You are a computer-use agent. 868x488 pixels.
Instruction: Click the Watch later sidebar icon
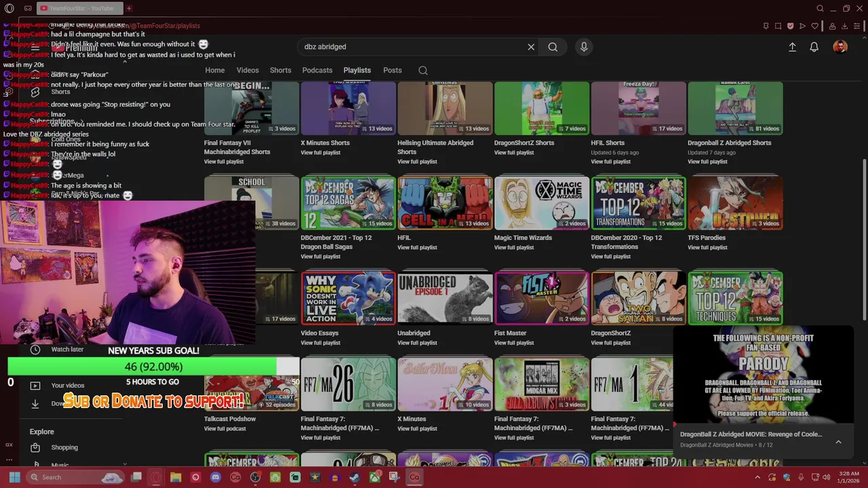point(35,350)
